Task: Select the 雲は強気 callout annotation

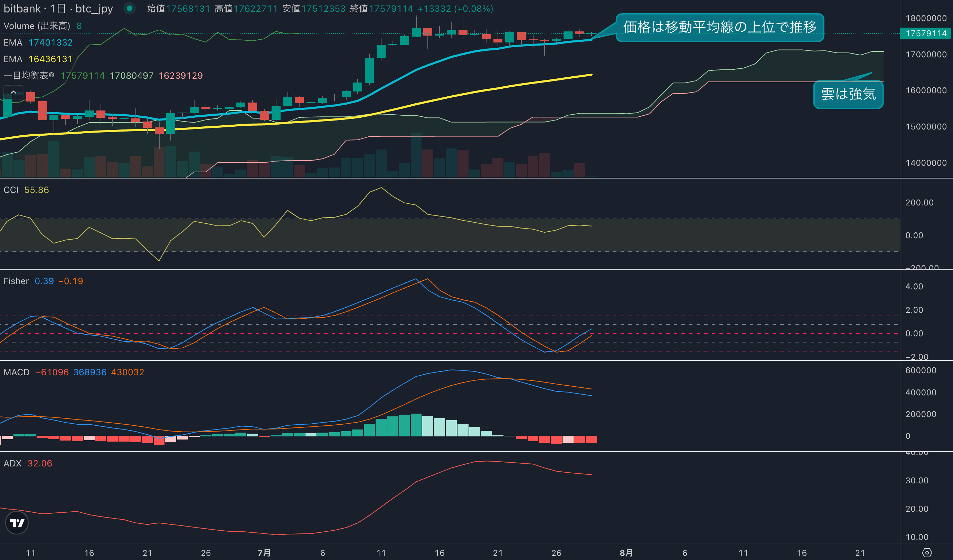Action: pyautogui.click(x=848, y=94)
